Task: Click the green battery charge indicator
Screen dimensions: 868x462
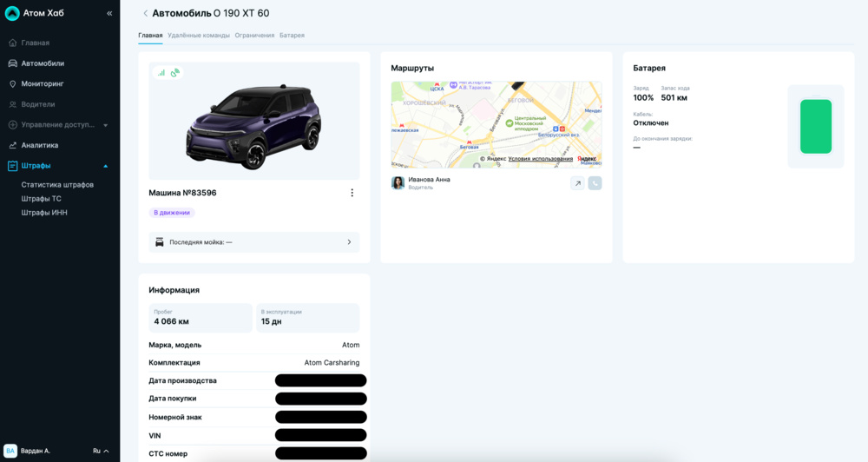Action: pos(815,127)
